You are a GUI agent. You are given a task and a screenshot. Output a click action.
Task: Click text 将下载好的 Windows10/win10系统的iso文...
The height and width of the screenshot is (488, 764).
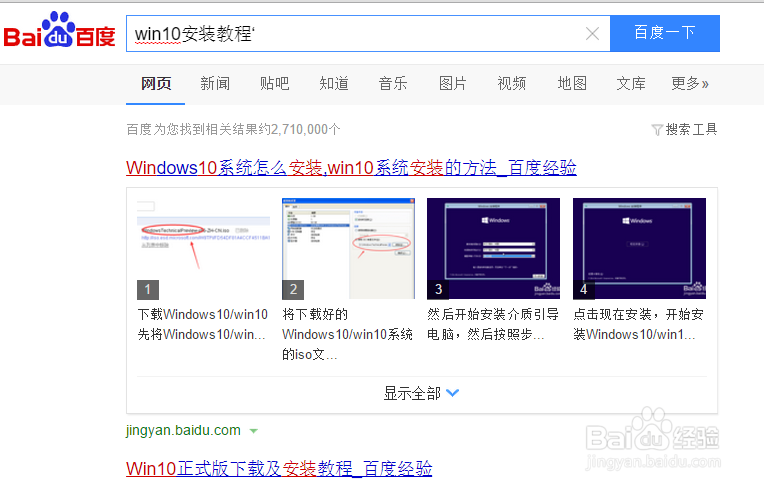click(347, 335)
